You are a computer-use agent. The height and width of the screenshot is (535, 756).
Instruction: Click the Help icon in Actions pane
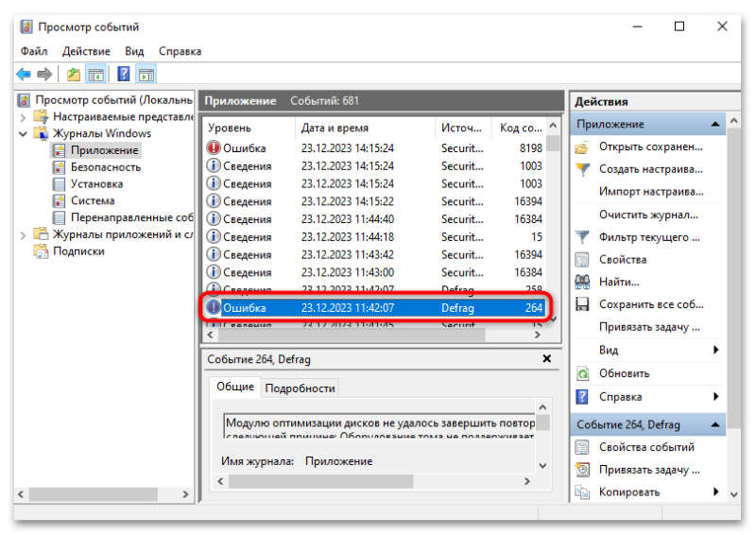coord(582,397)
